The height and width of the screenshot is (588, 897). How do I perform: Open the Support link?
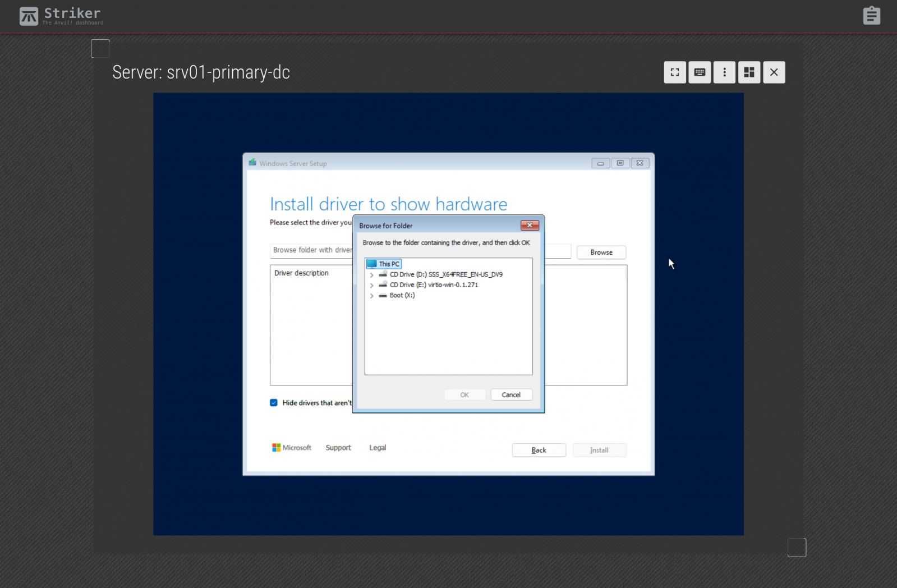tap(338, 448)
